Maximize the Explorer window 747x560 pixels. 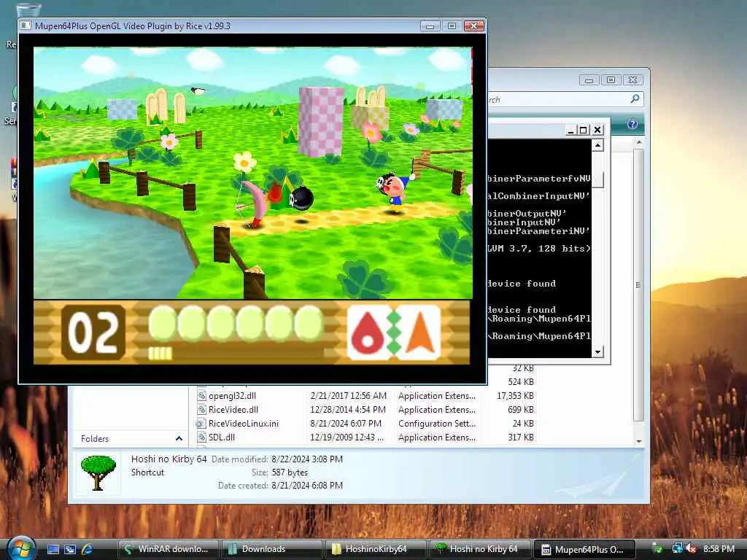click(x=611, y=80)
